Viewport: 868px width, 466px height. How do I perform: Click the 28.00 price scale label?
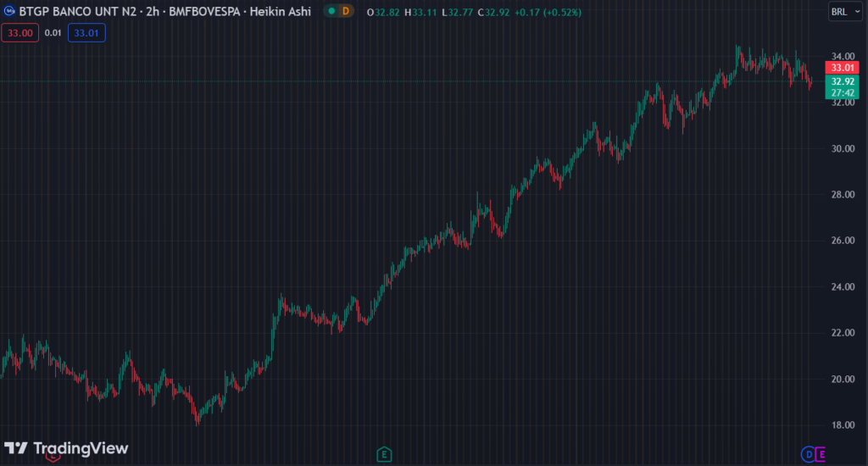[x=843, y=195]
